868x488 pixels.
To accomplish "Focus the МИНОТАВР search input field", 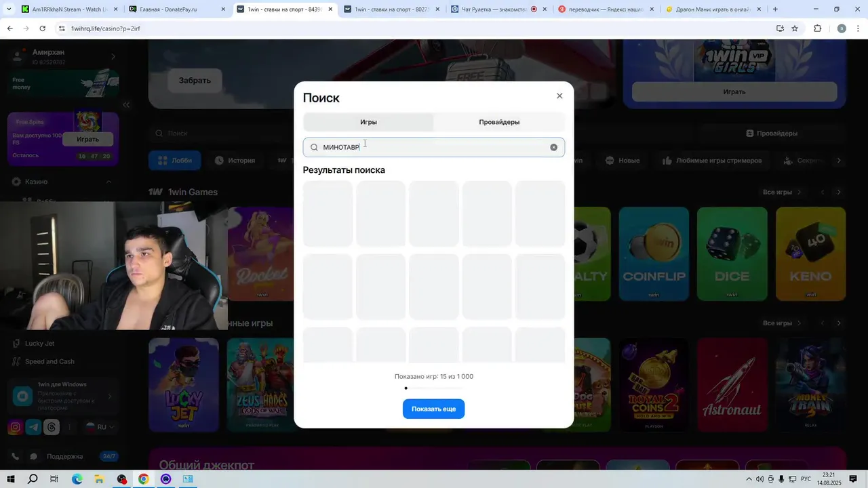I will click(x=434, y=147).
